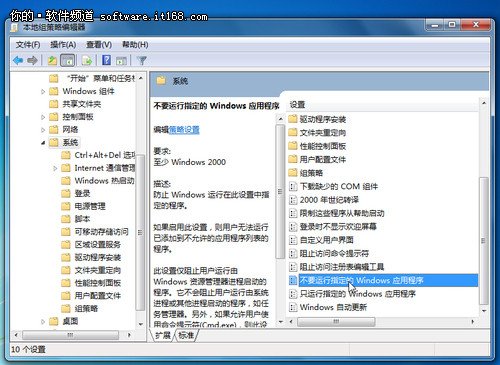Expand the 网络 tree node
Image resolution: width=500 pixels, height=365 pixels.
coord(43,130)
